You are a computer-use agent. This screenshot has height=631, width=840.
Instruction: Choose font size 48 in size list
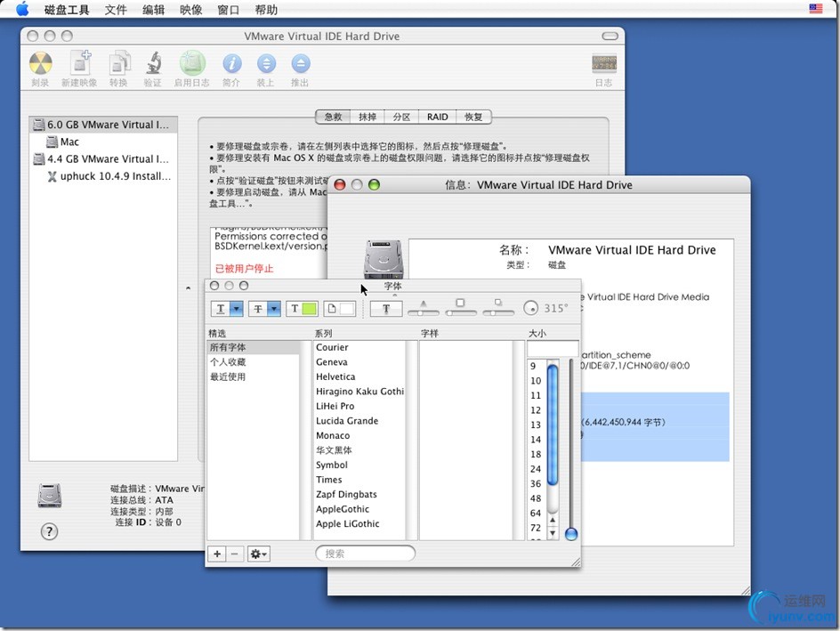click(537, 498)
